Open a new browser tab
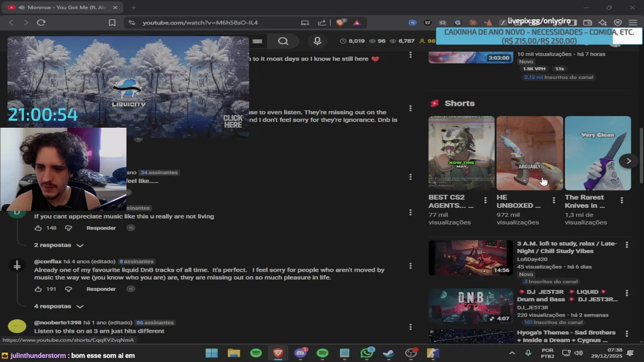 pos(133,8)
